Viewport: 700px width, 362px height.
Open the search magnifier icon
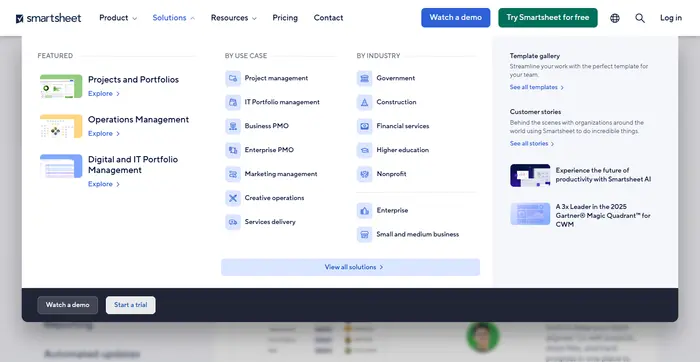[x=640, y=18]
